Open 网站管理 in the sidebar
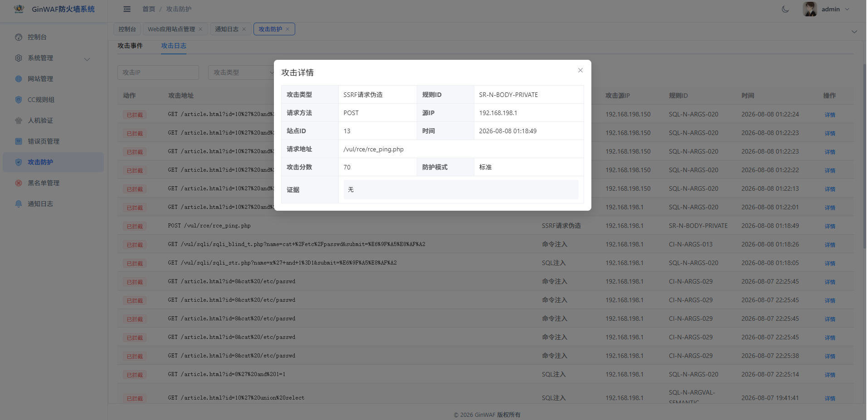This screenshot has height=420, width=868. 54,79
